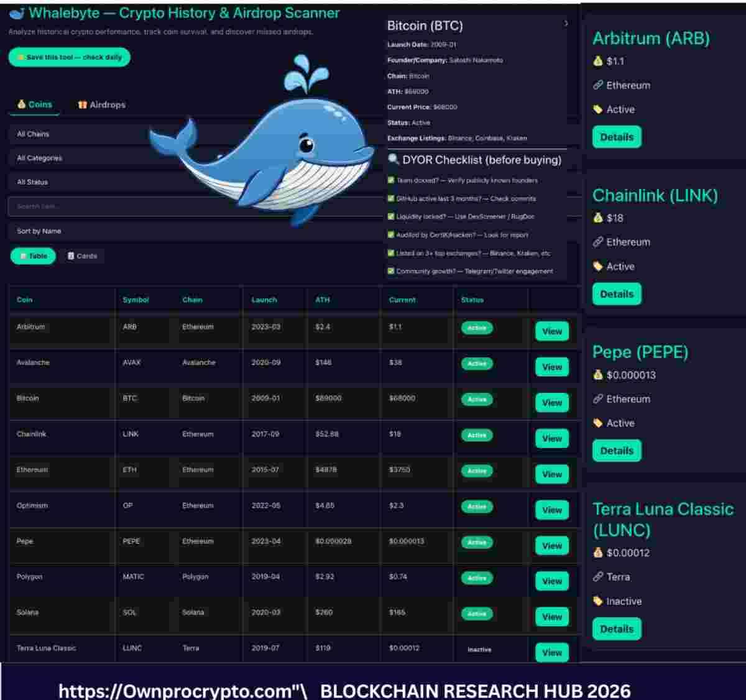Select the Airdrops tab
The image size is (746, 700).
click(x=101, y=104)
